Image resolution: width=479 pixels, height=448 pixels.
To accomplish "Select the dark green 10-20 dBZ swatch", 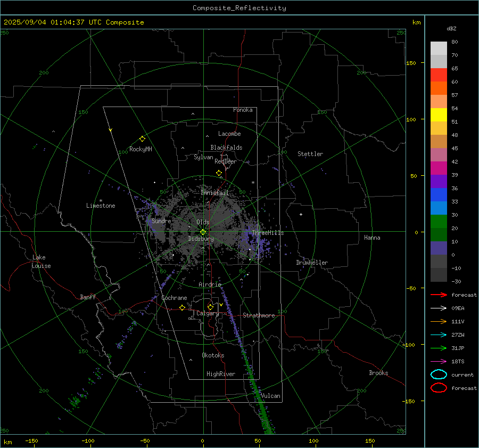I will pyautogui.click(x=439, y=235).
